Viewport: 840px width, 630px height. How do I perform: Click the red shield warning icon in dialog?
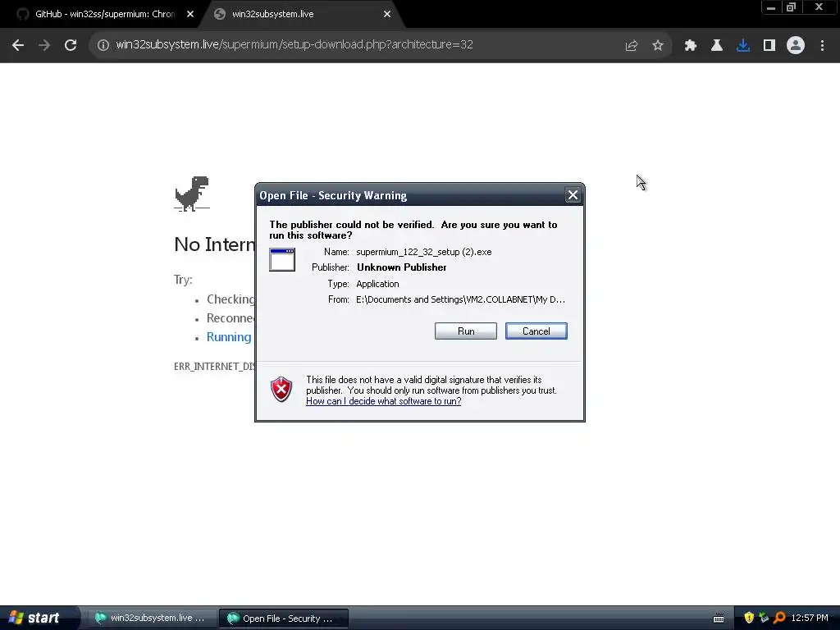pos(281,389)
